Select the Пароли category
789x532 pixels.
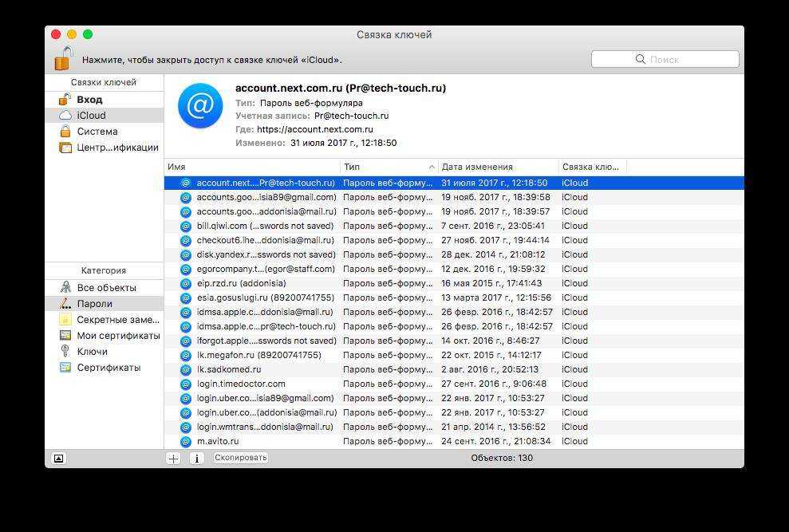(105, 304)
